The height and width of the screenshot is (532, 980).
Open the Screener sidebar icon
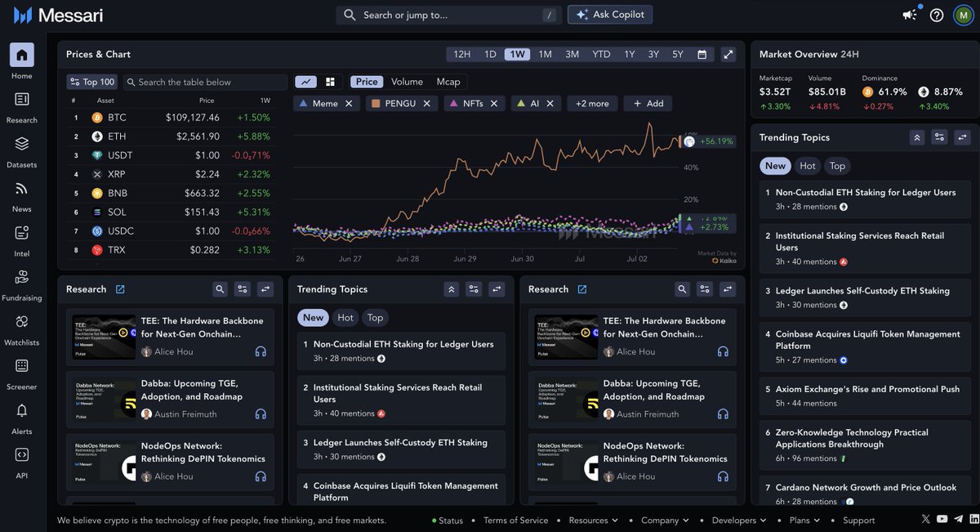(22, 373)
